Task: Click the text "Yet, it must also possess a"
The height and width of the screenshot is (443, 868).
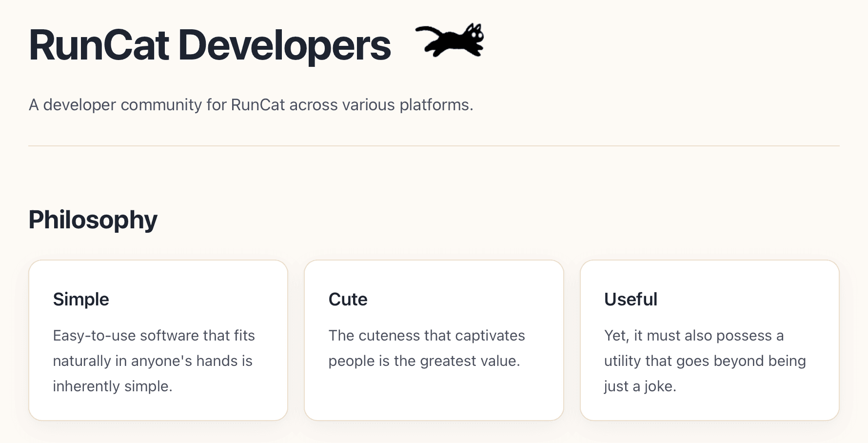Action: pyautogui.click(x=694, y=336)
